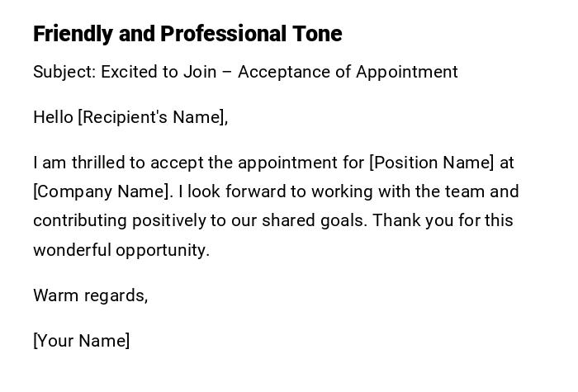This screenshot has height=392, width=578.
Task: Click the "Warm regards," closing line
Action: [x=91, y=295]
